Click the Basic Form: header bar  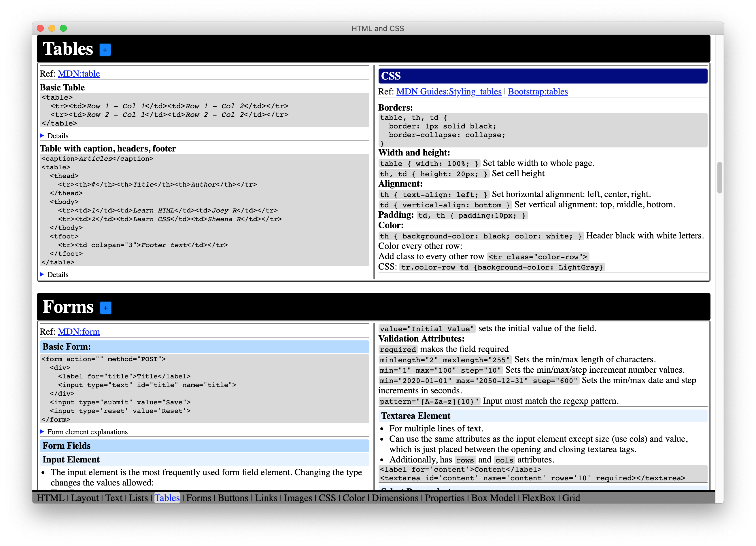point(204,347)
